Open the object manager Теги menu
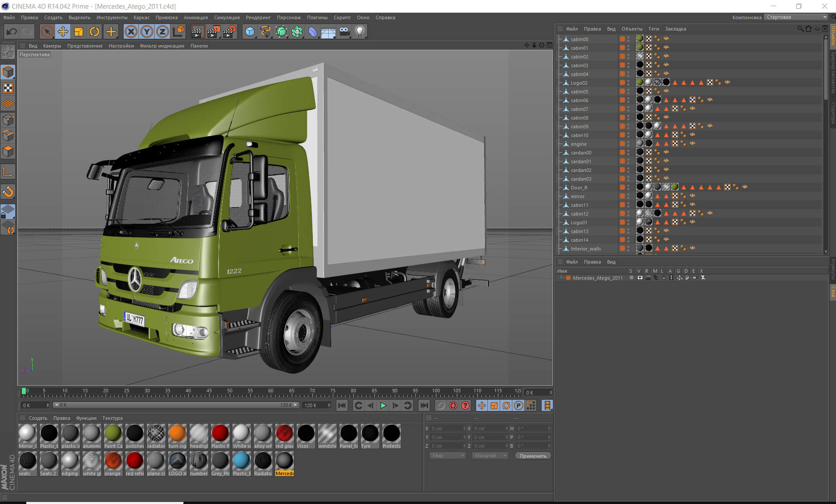Screen dimensions: 836x504 653,29
